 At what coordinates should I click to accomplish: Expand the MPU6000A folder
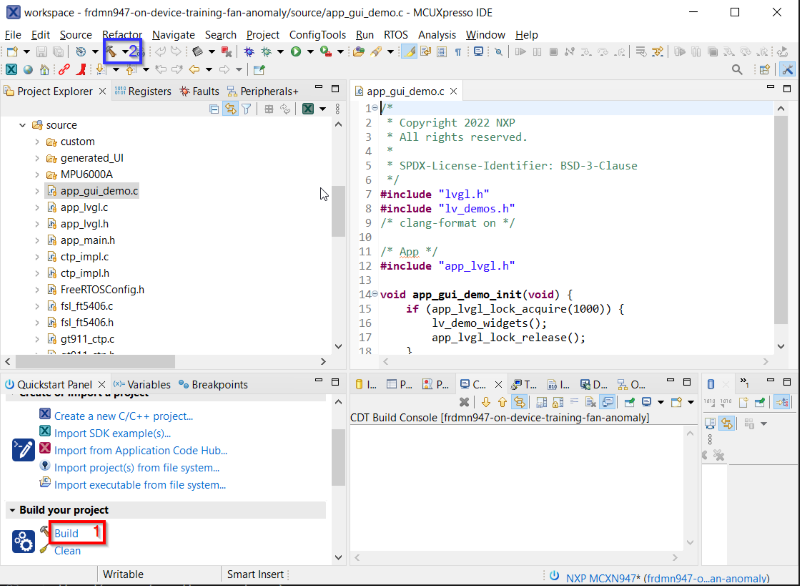[x=37, y=174]
